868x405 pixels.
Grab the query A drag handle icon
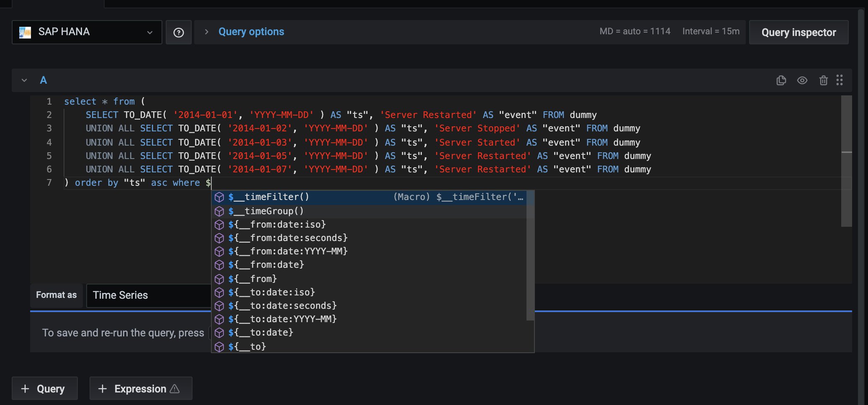point(839,80)
